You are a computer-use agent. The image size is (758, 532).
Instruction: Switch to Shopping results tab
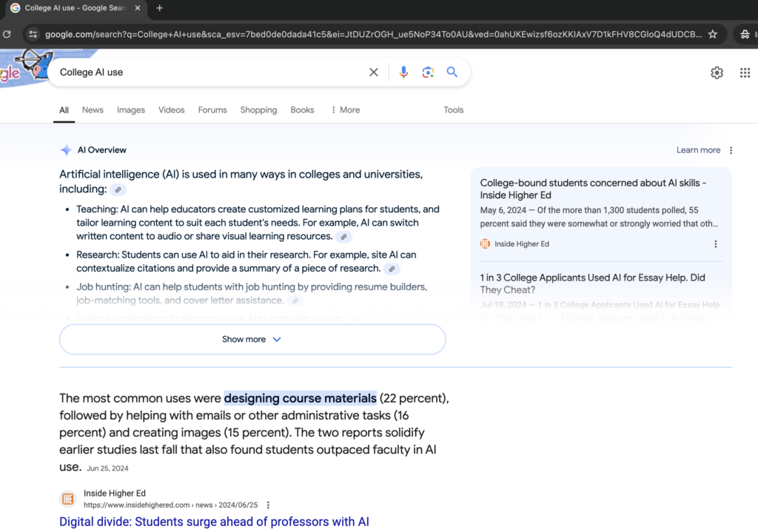tap(258, 110)
